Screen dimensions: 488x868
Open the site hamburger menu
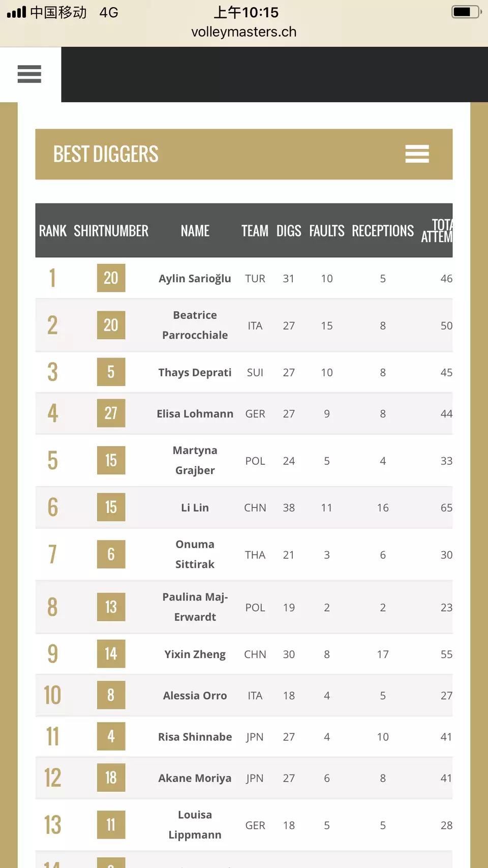29,74
